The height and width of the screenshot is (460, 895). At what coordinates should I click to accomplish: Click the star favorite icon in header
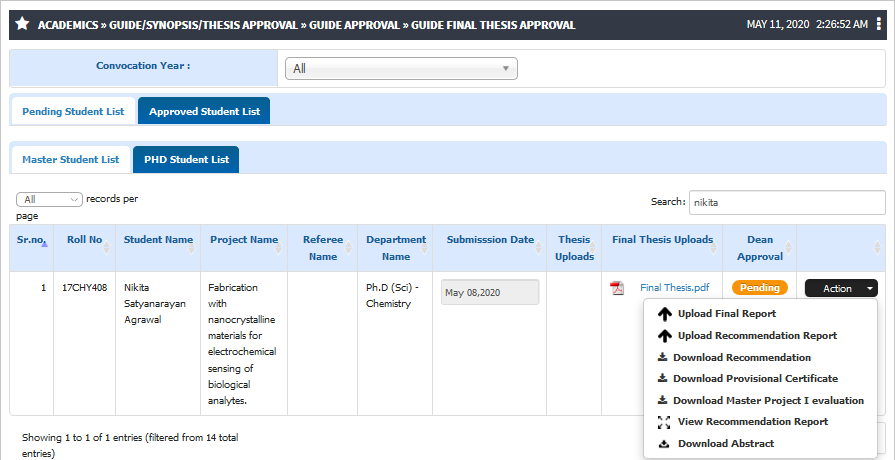click(22, 25)
